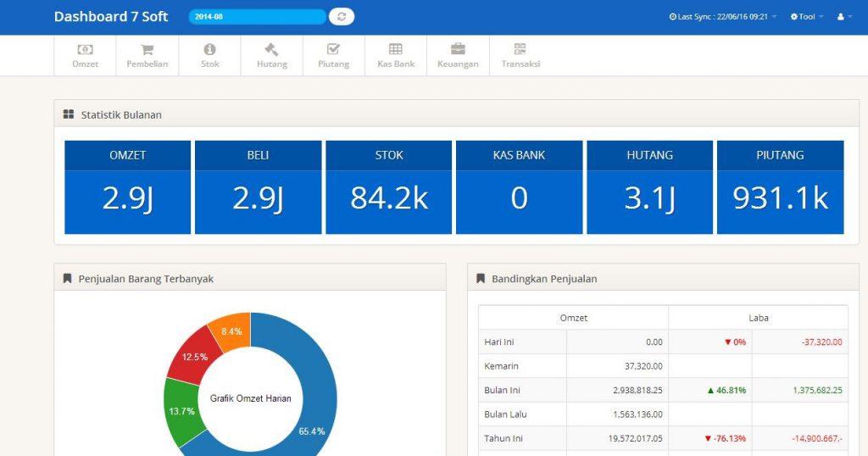Expand the Last Sync dropdown
The height and width of the screenshot is (456, 868).
pos(722,17)
